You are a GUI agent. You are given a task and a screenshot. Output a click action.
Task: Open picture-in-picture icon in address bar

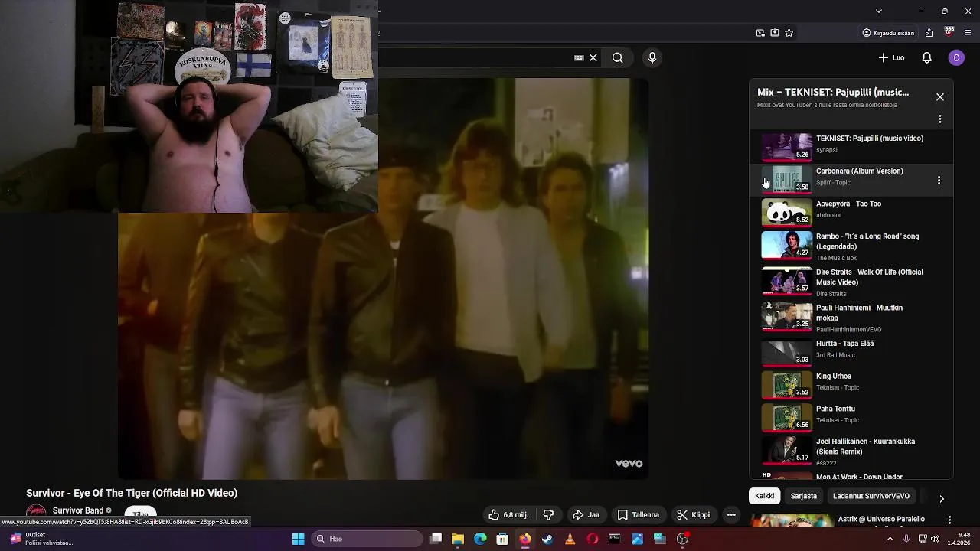pyautogui.click(x=760, y=33)
